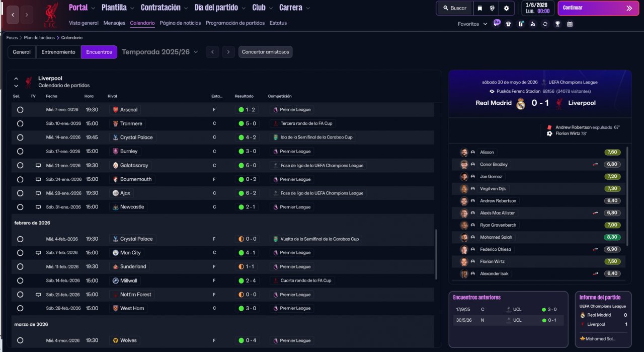Select the radio circle on the Sunderland row
This screenshot has width=644, height=352.
[20, 266]
